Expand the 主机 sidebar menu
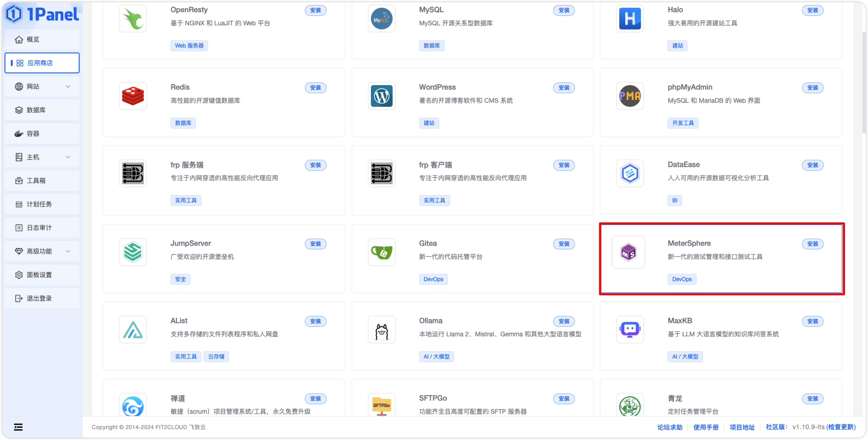 [42, 157]
